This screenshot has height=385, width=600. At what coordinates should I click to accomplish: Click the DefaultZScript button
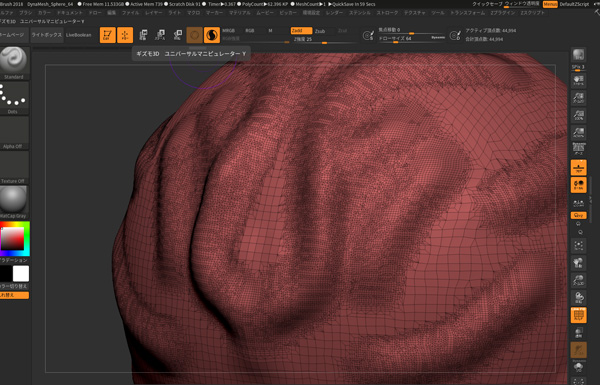574,4
